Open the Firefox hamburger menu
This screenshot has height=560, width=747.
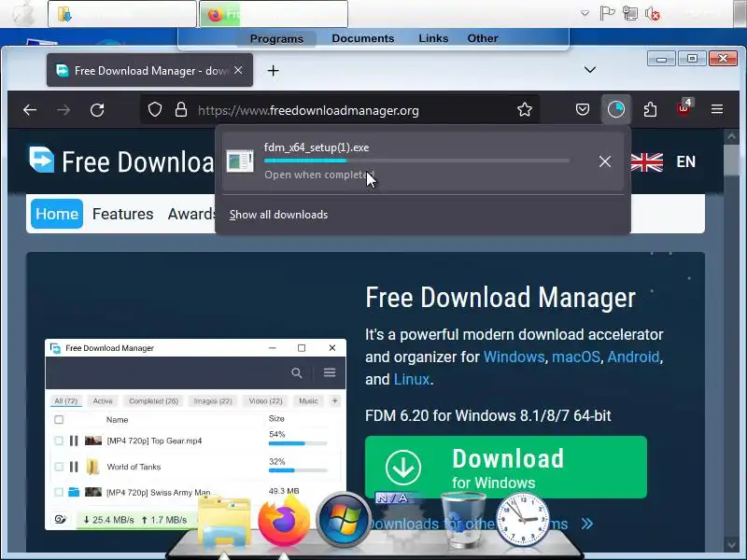(717, 109)
